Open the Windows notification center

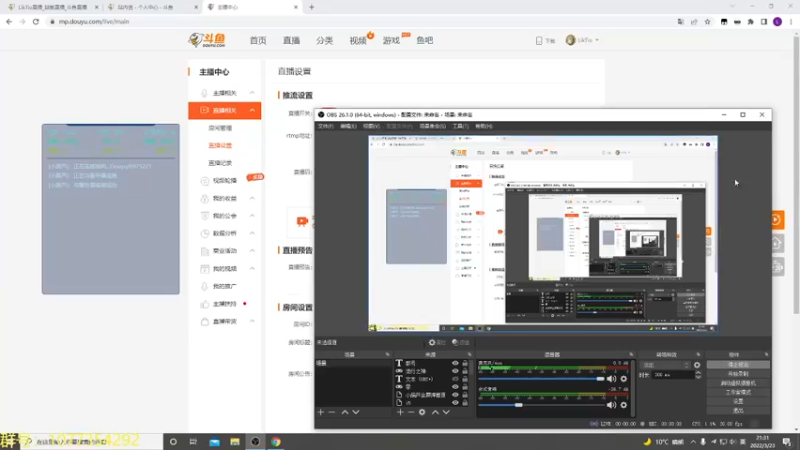click(787, 442)
